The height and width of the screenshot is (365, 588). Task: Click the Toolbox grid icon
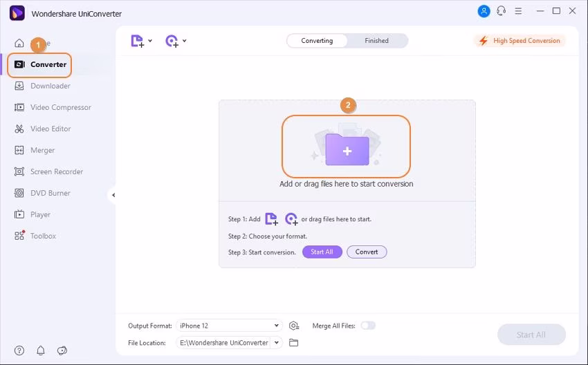point(19,236)
